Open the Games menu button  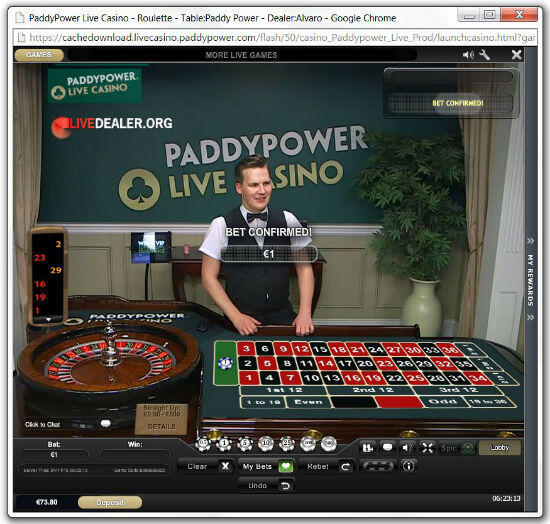tap(39, 55)
